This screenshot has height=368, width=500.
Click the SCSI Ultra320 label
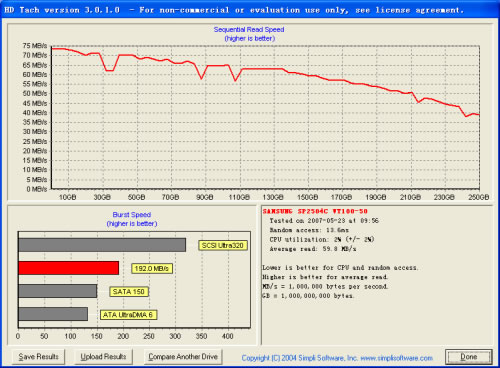pyautogui.click(x=223, y=246)
